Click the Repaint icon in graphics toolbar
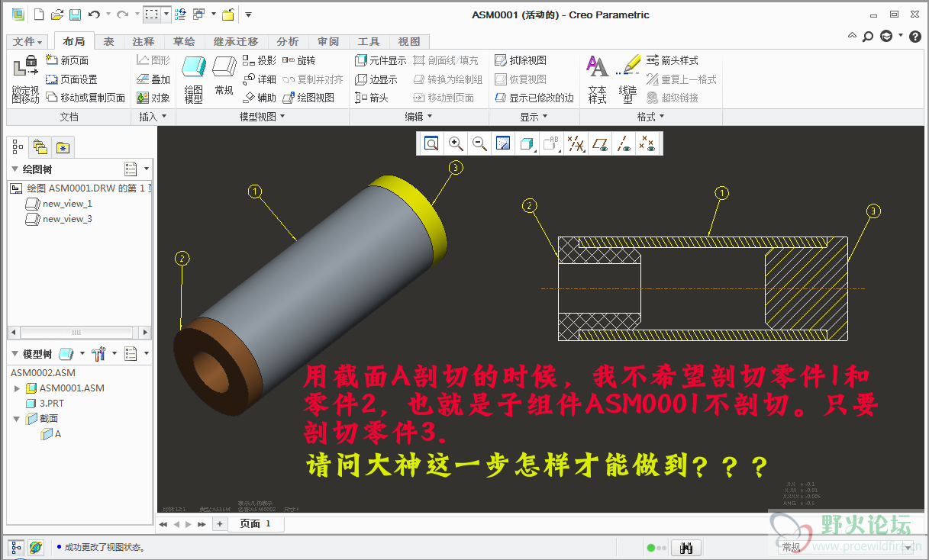 click(503, 143)
